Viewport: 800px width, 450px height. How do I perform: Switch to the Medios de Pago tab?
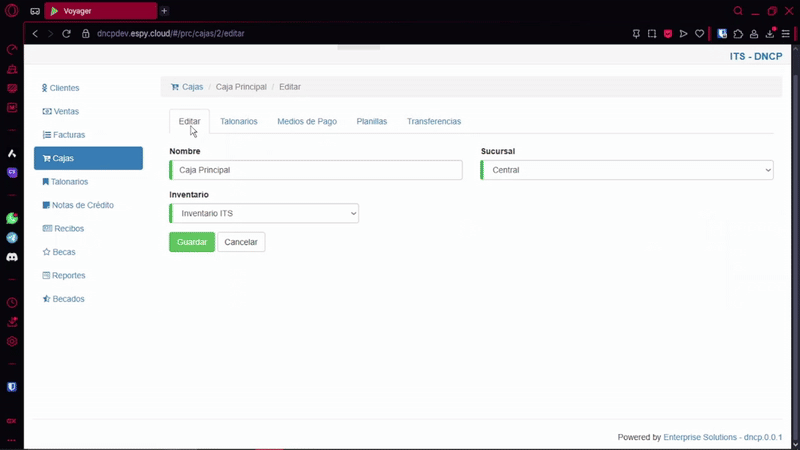pyautogui.click(x=307, y=121)
